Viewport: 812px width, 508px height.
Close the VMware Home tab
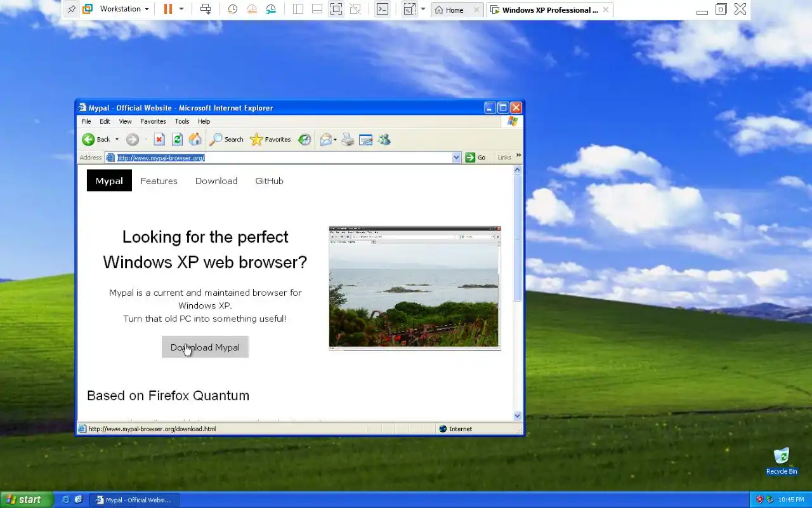pyautogui.click(x=476, y=10)
